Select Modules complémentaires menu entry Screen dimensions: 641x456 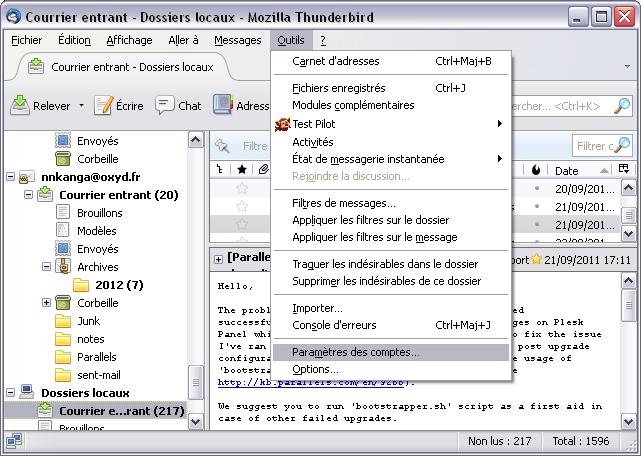point(391,105)
